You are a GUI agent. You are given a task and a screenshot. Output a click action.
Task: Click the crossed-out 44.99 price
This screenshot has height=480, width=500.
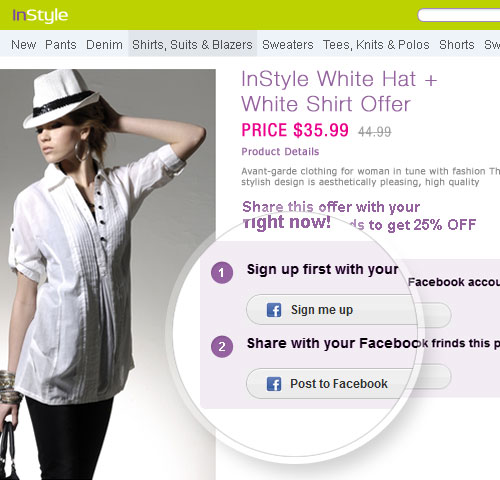click(375, 132)
